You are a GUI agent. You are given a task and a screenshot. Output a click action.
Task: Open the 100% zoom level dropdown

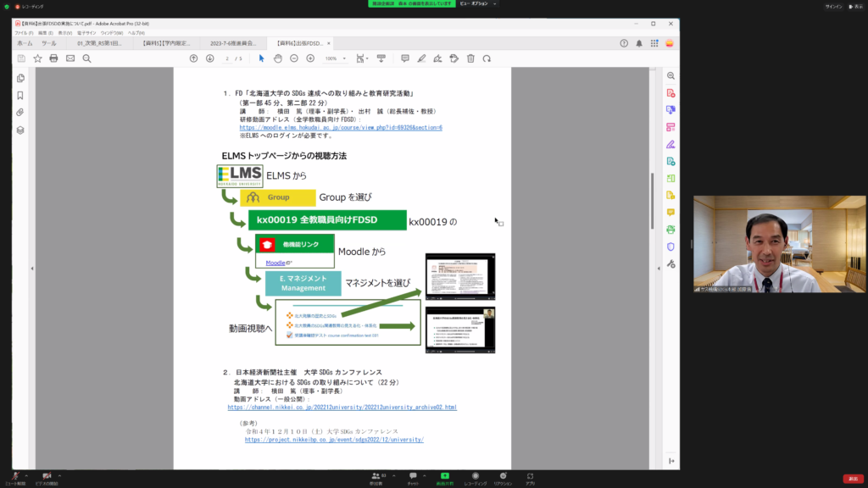[336, 58]
